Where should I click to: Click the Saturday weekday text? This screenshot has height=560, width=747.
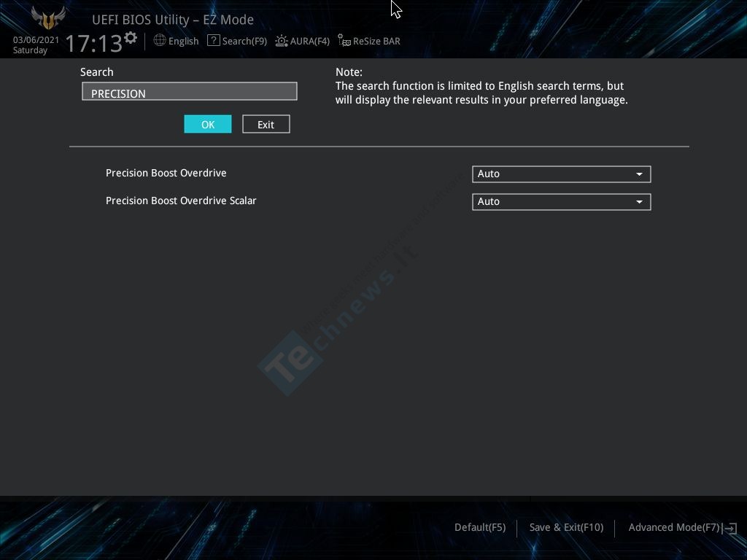pos(30,50)
